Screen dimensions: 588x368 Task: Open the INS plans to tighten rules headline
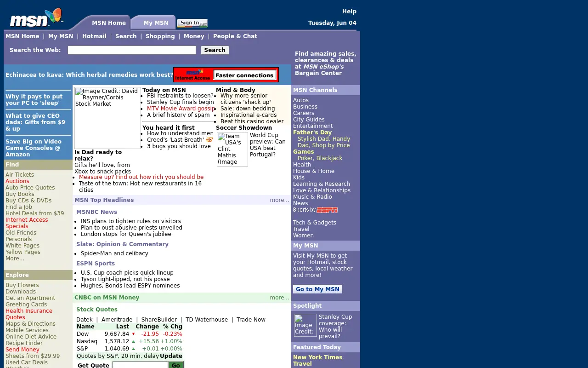131,221
